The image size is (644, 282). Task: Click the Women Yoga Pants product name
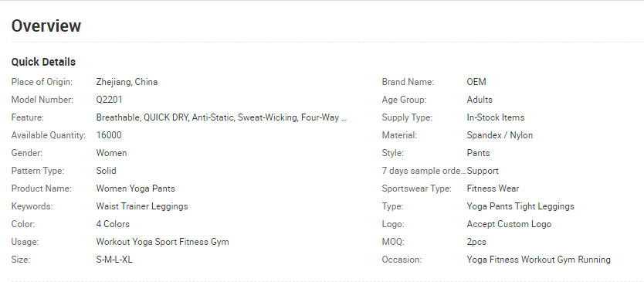(136, 189)
